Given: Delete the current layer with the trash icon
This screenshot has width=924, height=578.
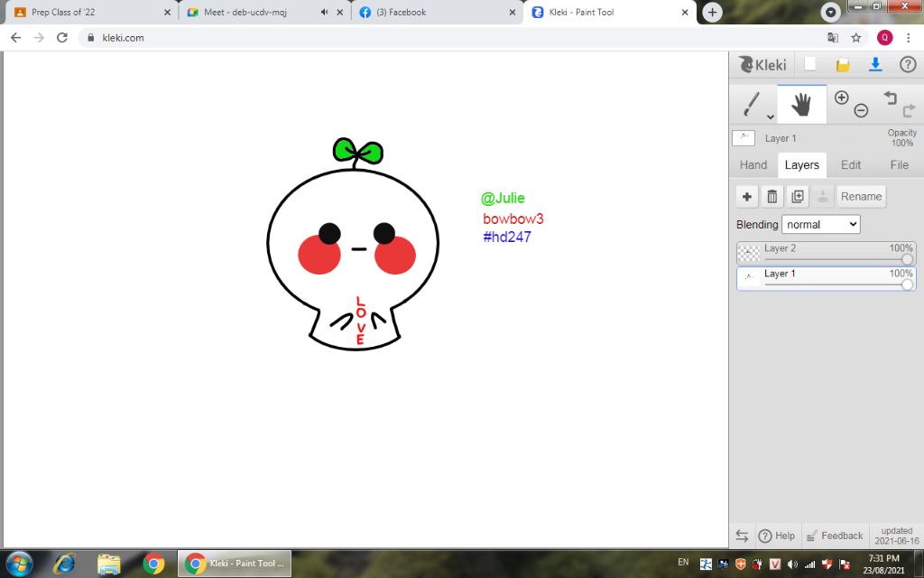Looking at the screenshot, I should (772, 196).
